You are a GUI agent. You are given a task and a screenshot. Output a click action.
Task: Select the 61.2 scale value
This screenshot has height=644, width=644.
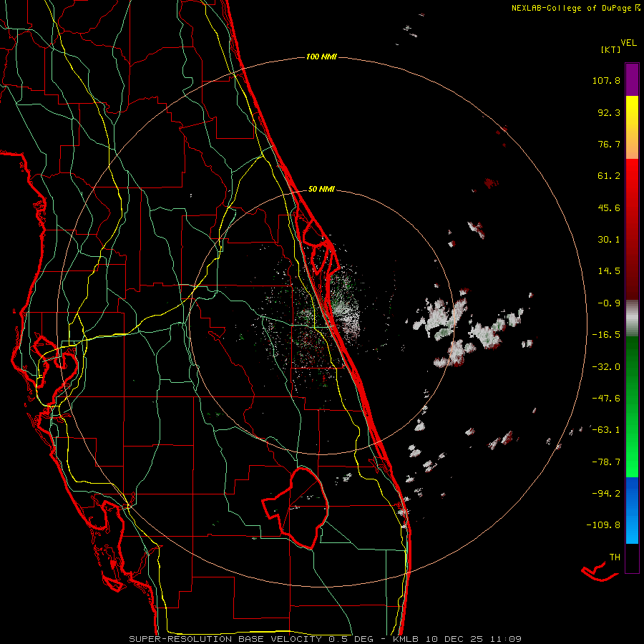609,176
